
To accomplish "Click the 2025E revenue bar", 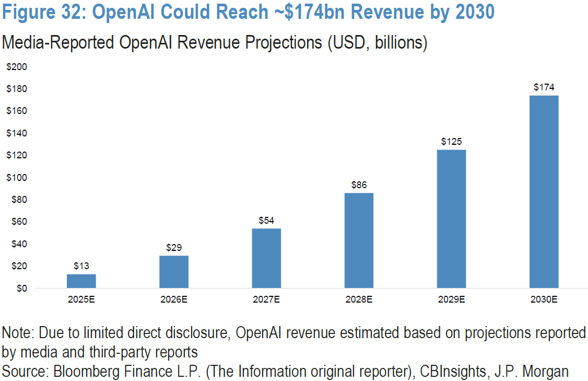I will [x=81, y=281].
